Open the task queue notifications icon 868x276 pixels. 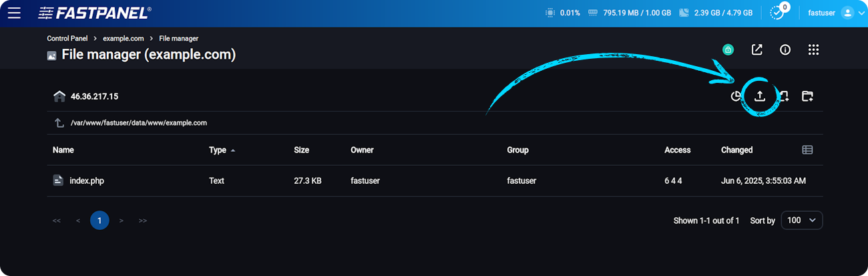coord(777,13)
